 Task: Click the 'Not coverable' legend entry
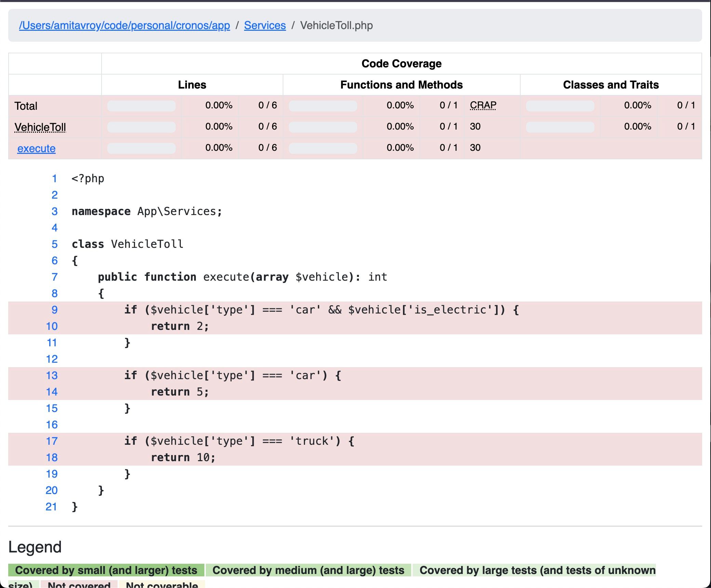coord(162,584)
